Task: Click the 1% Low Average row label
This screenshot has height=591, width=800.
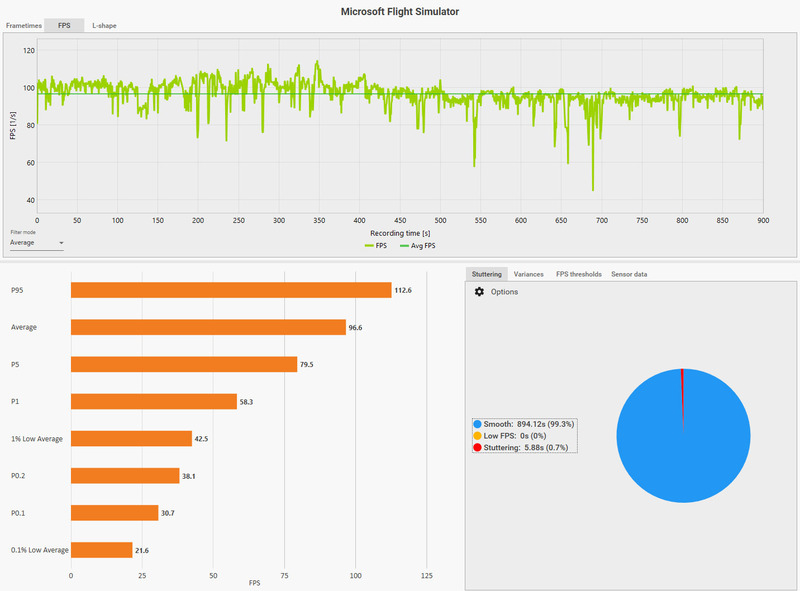Action: pos(37,439)
